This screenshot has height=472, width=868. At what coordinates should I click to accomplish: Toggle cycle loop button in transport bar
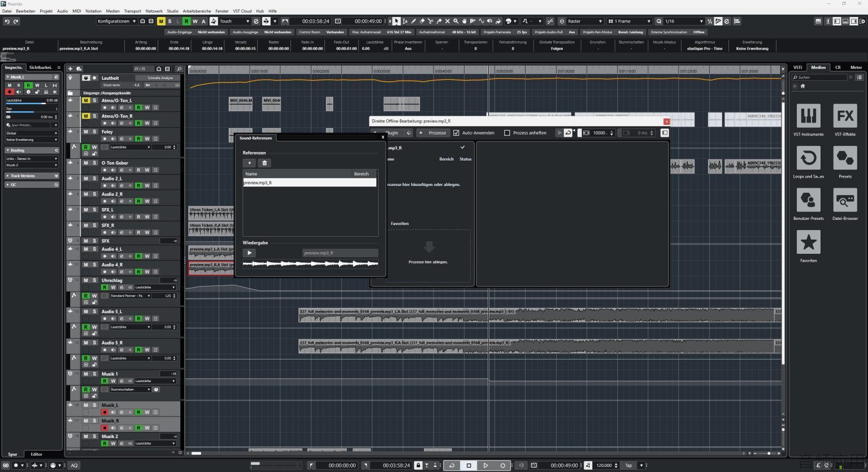click(x=452, y=465)
